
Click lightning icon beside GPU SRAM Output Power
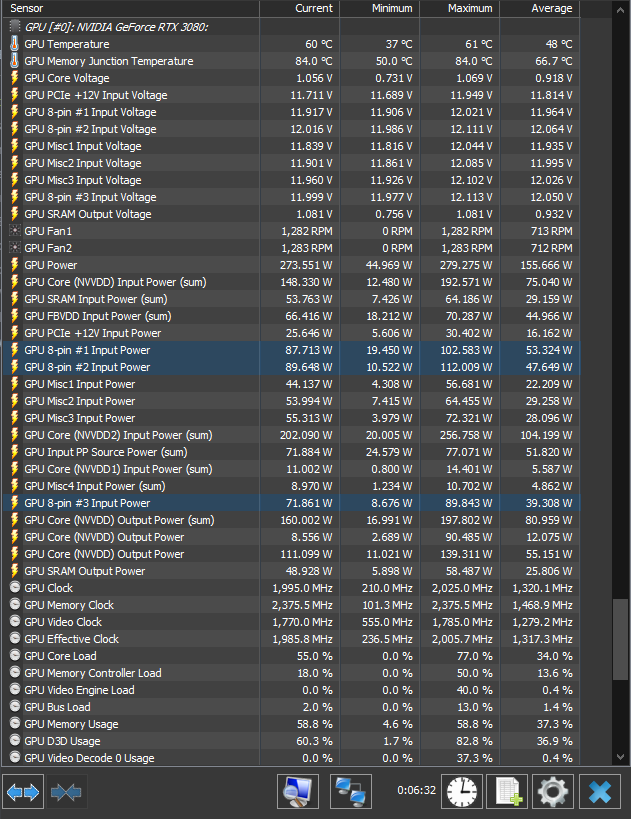15,570
